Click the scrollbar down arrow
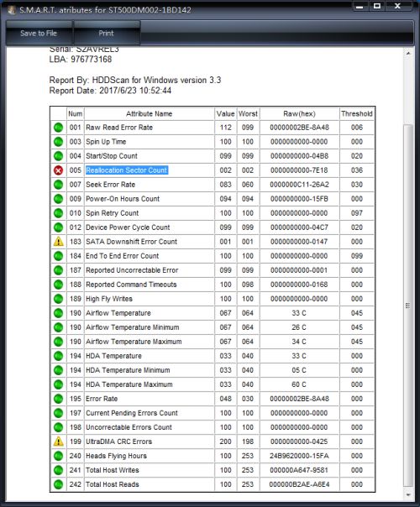Viewport: 420px width, 507px height. click(x=408, y=494)
